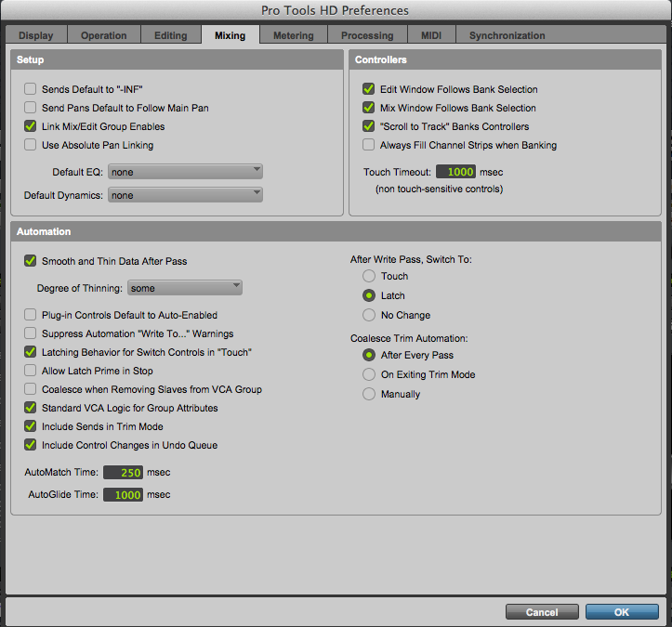Open the Default EQ dropdown
The image size is (672, 627).
(185, 172)
